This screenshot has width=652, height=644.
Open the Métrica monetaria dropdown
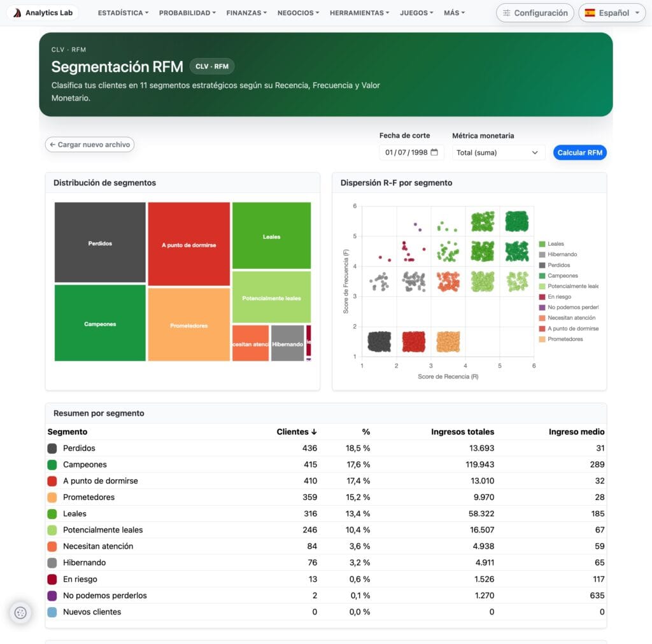point(498,153)
